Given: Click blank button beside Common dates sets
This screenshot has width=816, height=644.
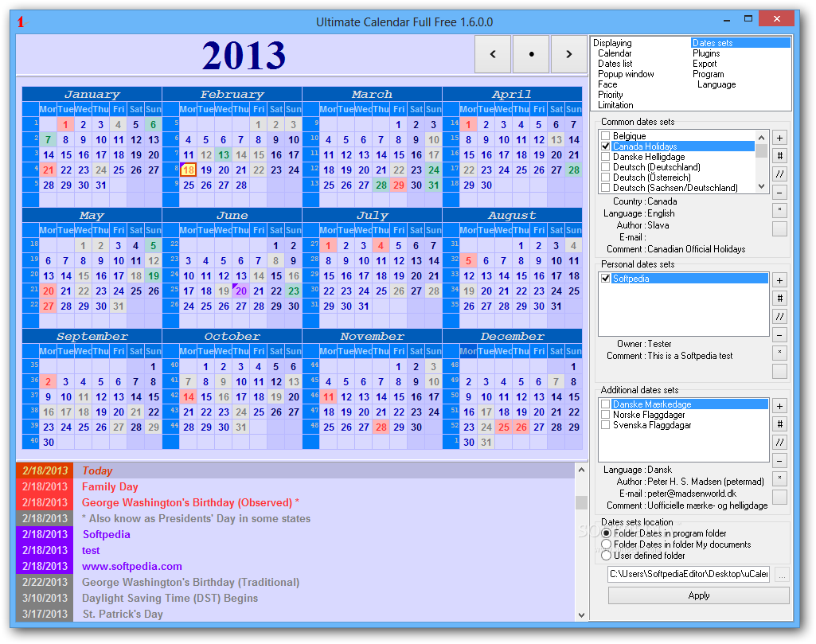Looking at the screenshot, I should pos(779,229).
